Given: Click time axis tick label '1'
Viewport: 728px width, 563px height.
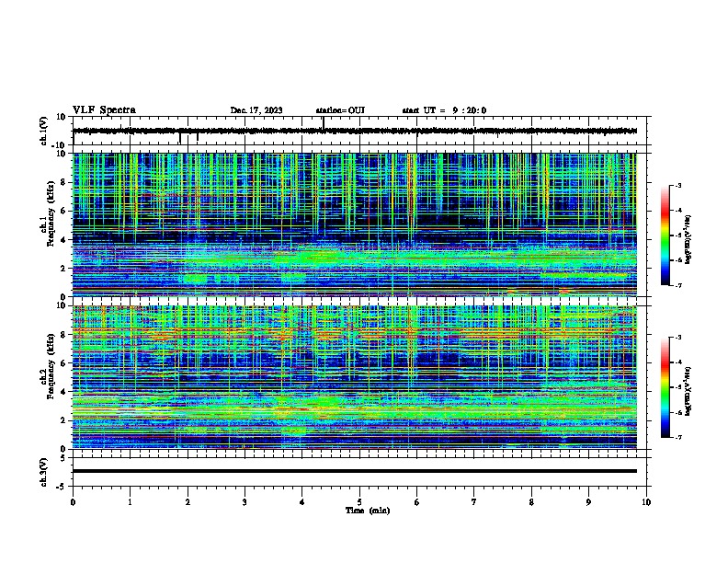Looking at the screenshot, I should (x=130, y=502).
